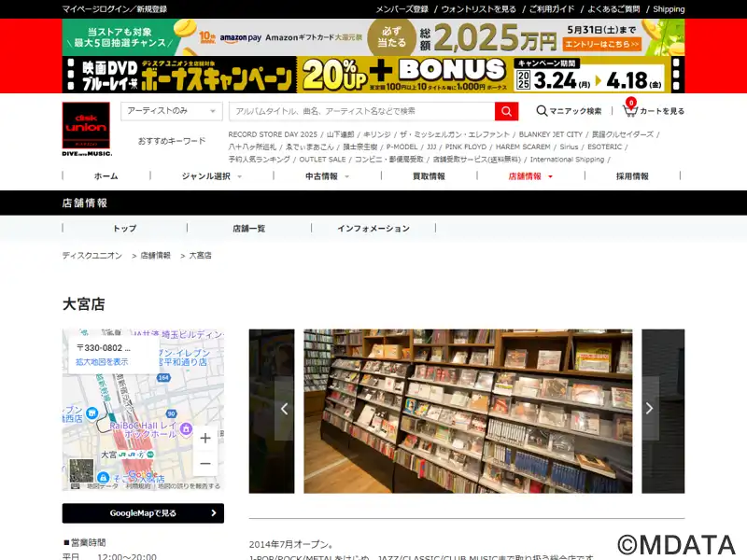Viewport: 747px width, 560px height.
Task: Zoom out on the store map
Action: click(x=205, y=463)
